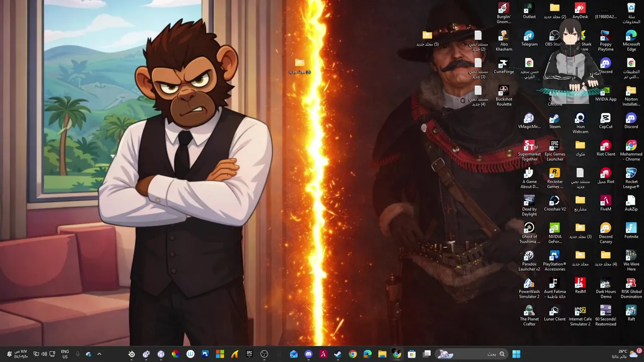
Task: Launch Aunt Fatima game shortcut
Action: pos(554,289)
